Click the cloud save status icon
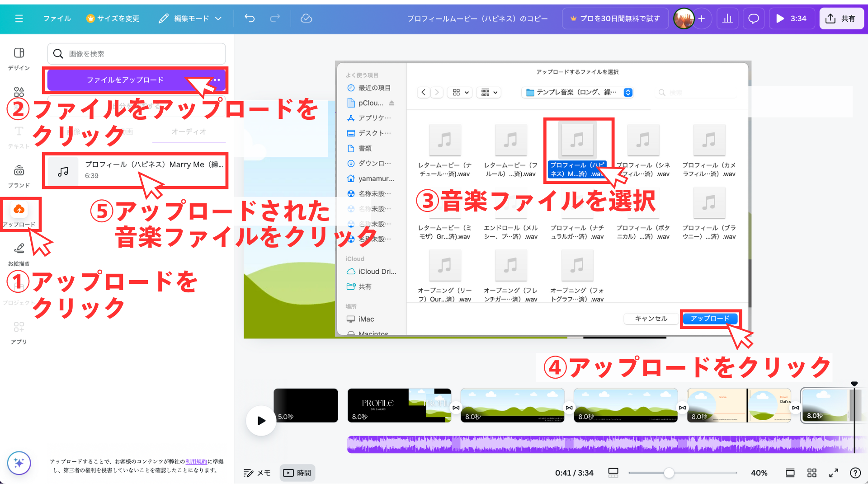 [x=307, y=19]
